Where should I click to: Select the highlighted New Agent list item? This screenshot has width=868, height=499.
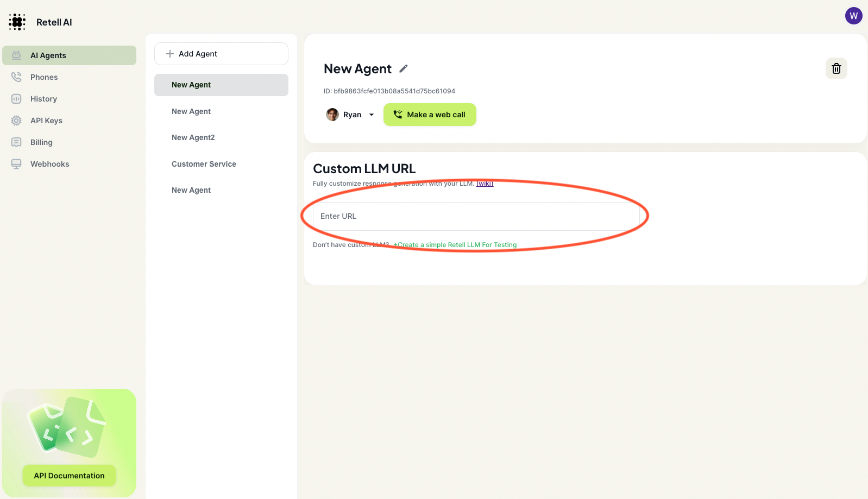point(221,85)
